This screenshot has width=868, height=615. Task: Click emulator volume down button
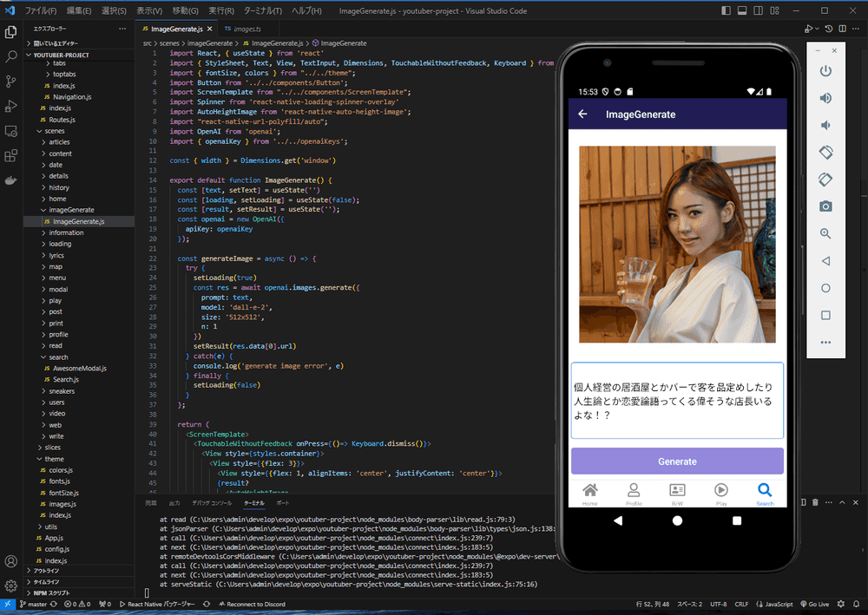[x=825, y=126]
